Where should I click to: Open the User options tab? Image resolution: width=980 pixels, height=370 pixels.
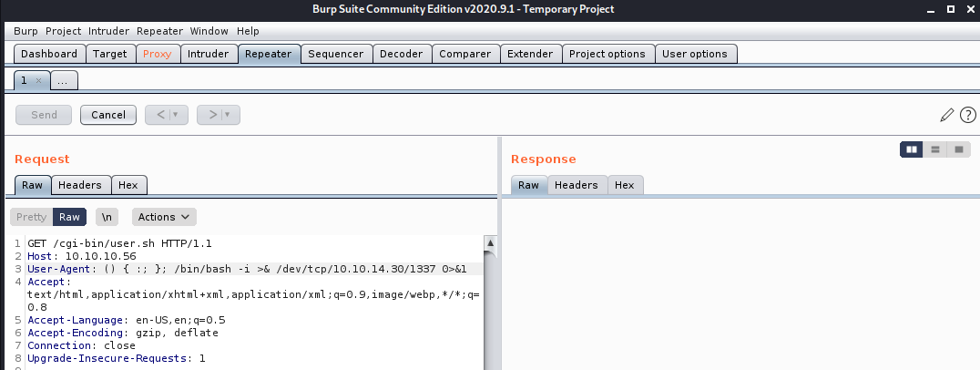click(x=695, y=54)
